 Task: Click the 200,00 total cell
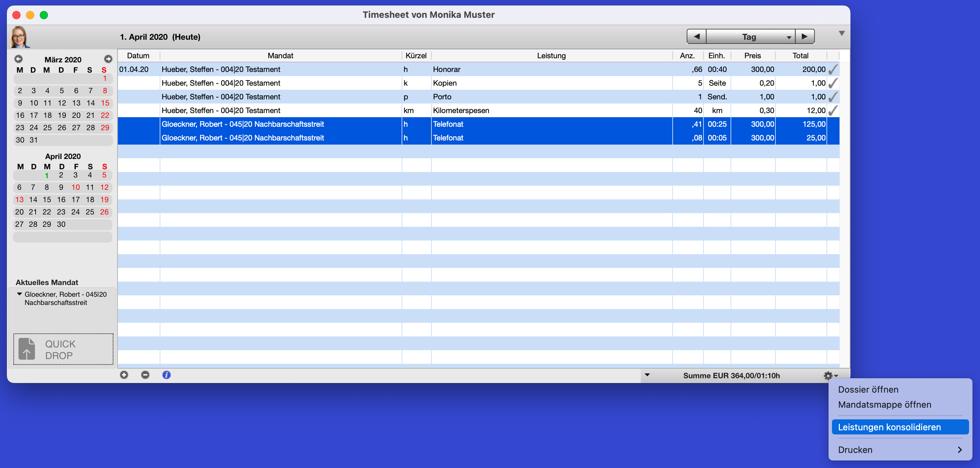(x=801, y=69)
